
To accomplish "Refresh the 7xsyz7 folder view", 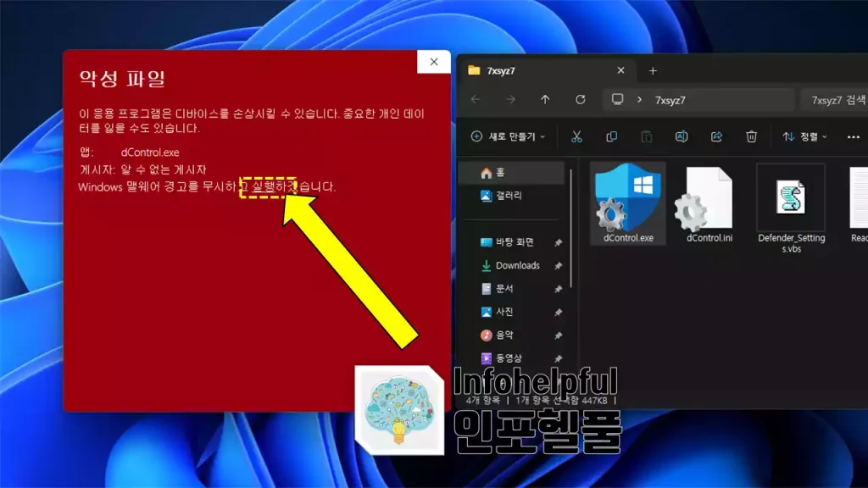I will click(x=580, y=100).
